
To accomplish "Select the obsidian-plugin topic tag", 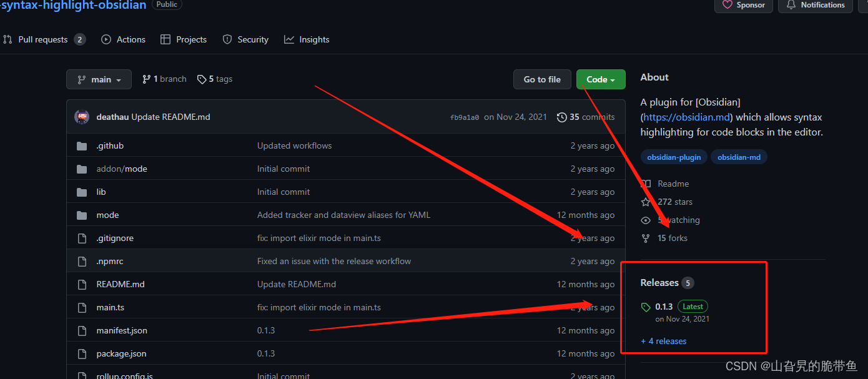I will click(674, 157).
